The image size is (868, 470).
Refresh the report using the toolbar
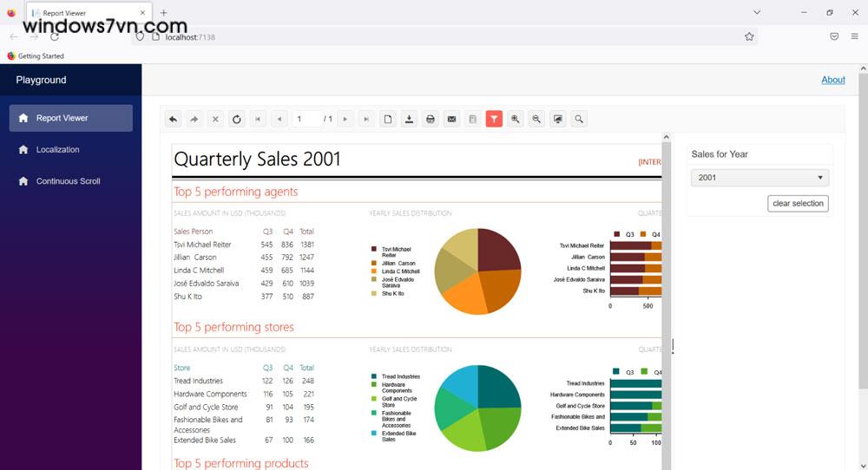(x=236, y=119)
